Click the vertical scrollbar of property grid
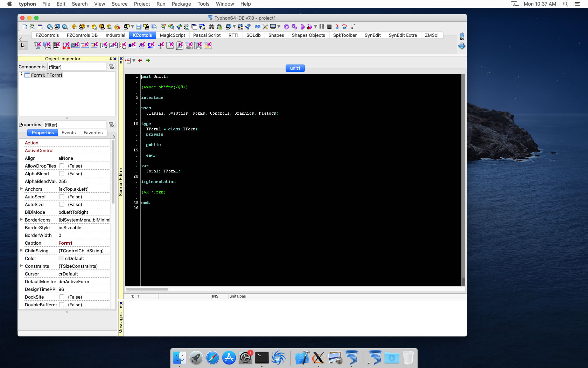The image size is (588, 368). tap(113, 172)
